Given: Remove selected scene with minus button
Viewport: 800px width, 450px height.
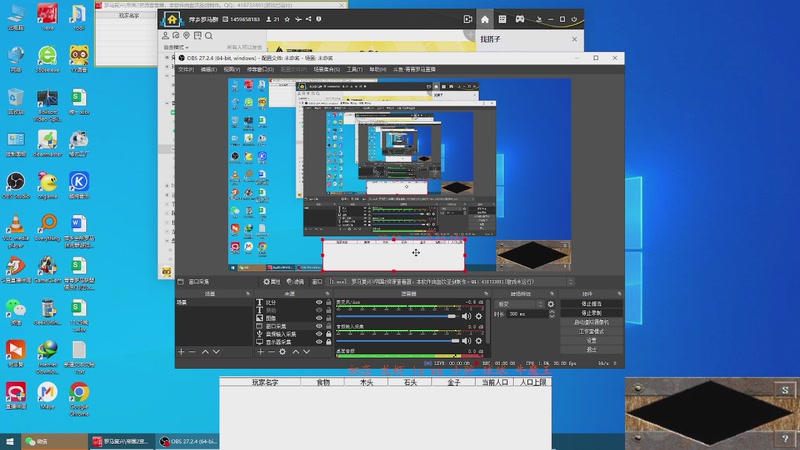Looking at the screenshot, I should pyautogui.click(x=192, y=352).
